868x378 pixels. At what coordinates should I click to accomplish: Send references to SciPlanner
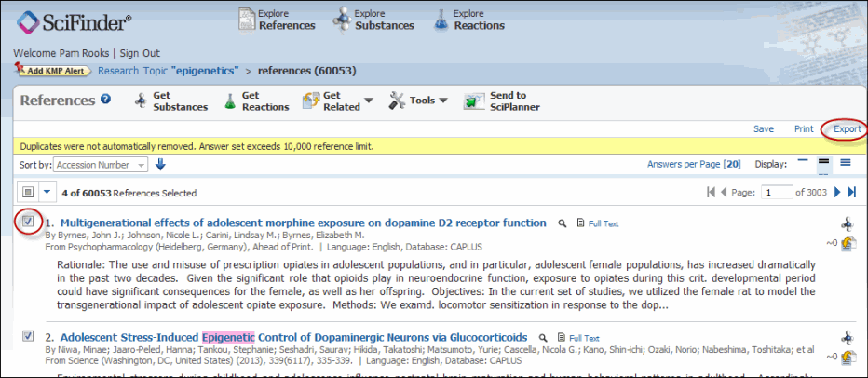point(502,101)
